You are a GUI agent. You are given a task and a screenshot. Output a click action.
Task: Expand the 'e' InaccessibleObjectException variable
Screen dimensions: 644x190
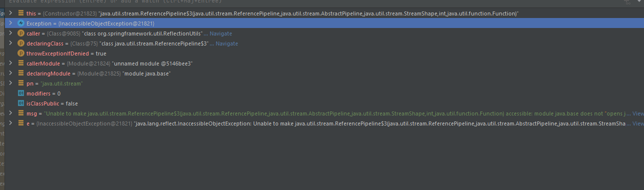pyautogui.click(x=10, y=123)
